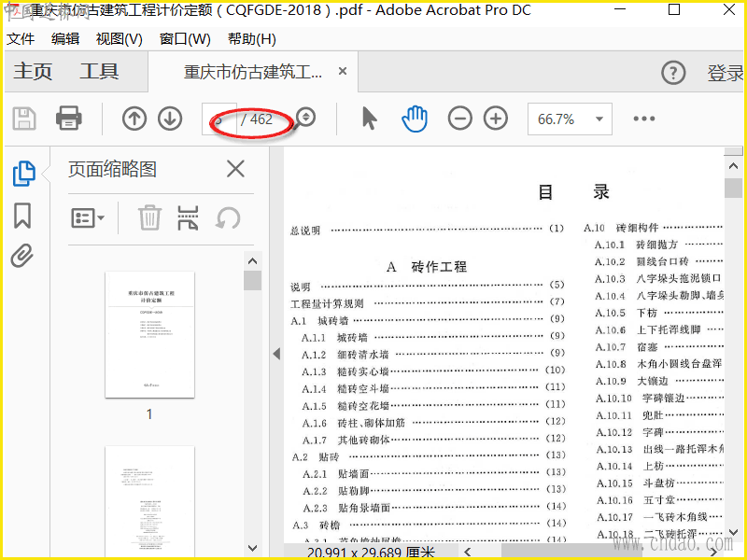Select the 重庆市仿古建筑工... document tab

[x=253, y=72]
